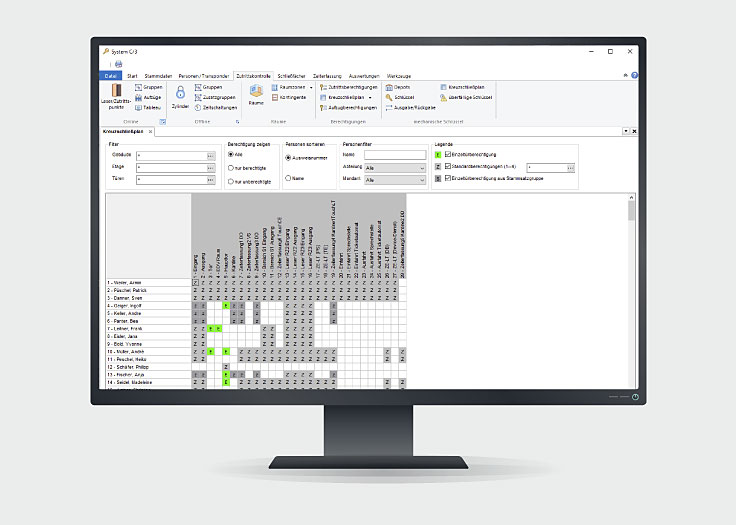Switch to the Schließfächer ribbon tab
Viewport: 736px width, 525px height.
pos(291,76)
